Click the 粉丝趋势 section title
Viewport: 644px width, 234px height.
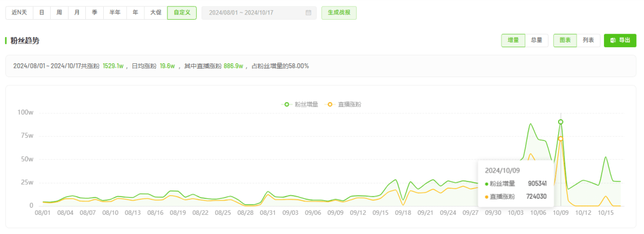pos(24,41)
